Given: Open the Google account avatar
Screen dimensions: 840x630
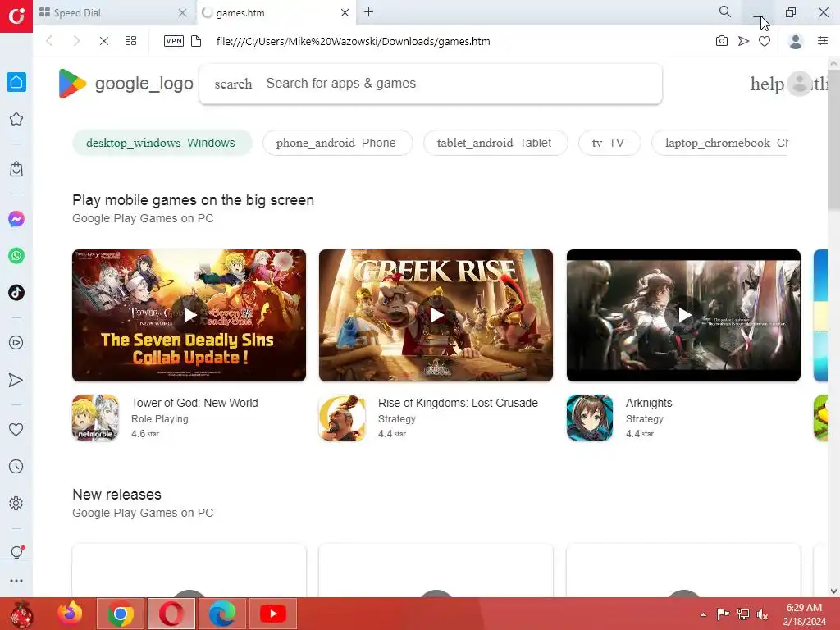Looking at the screenshot, I should (x=801, y=84).
